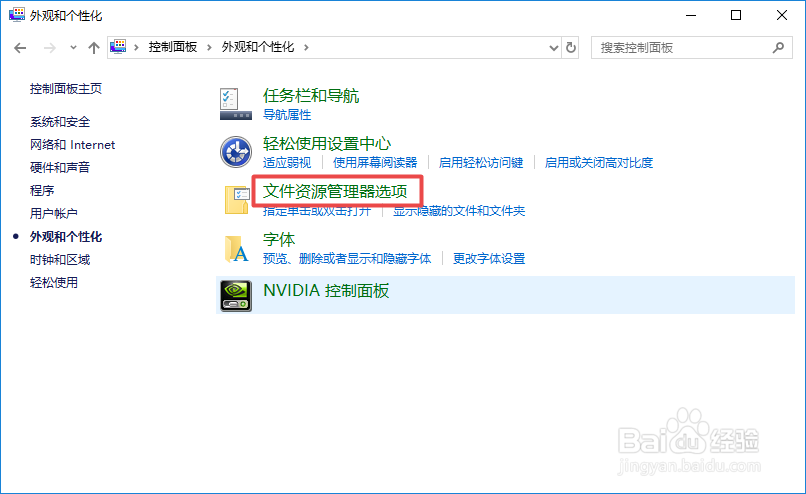806x494 pixels.
Task: Click the 导航属性 link
Action: click(287, 115)
